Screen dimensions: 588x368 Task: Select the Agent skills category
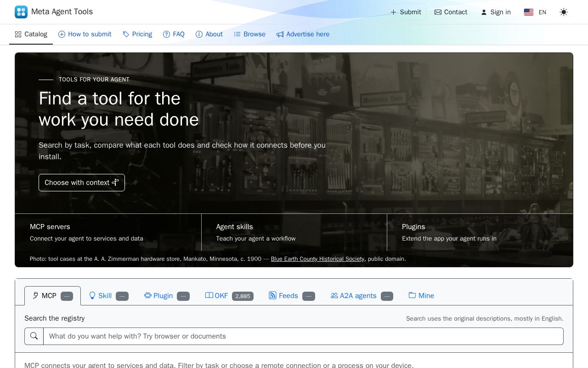click(294, 232)
